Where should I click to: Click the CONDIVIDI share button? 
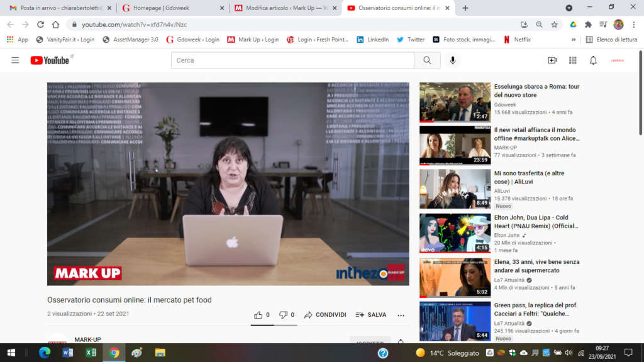click(x=325, y=315)
